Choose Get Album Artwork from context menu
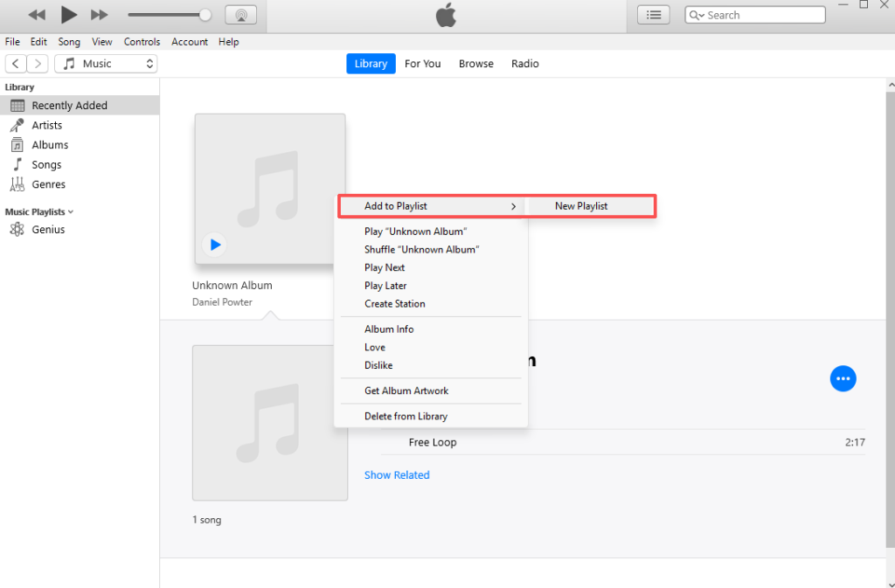The height and width of the screenshot is (588, 895). 405,391
